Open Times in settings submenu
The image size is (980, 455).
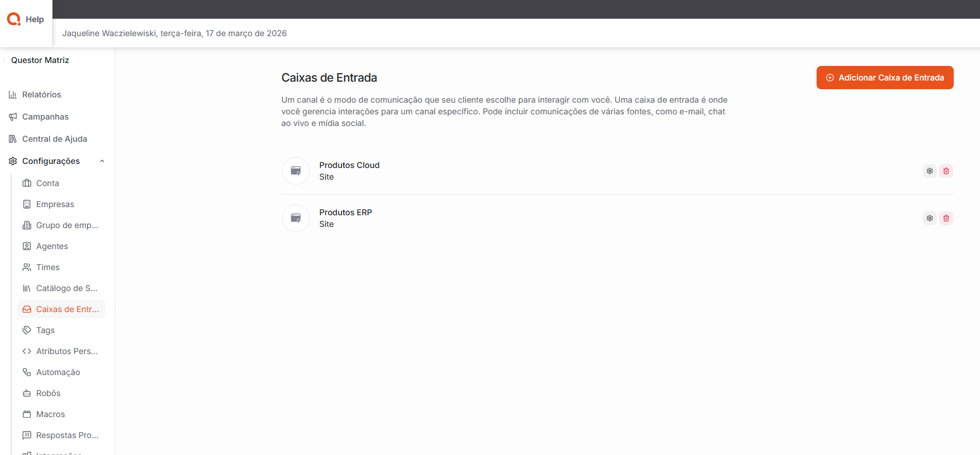point(48,267)
